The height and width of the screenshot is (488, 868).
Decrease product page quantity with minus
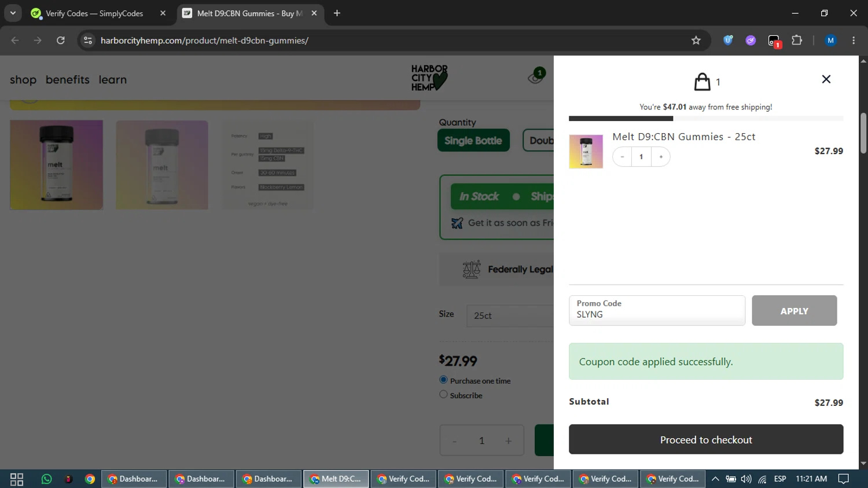pyautogui.click(x=454, y=441)
